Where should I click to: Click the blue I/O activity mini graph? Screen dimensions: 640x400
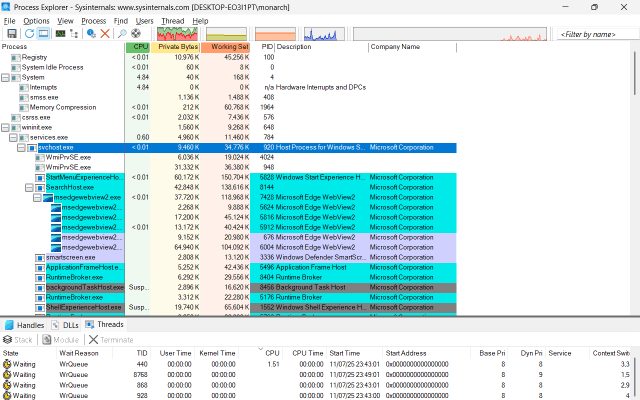324,34
